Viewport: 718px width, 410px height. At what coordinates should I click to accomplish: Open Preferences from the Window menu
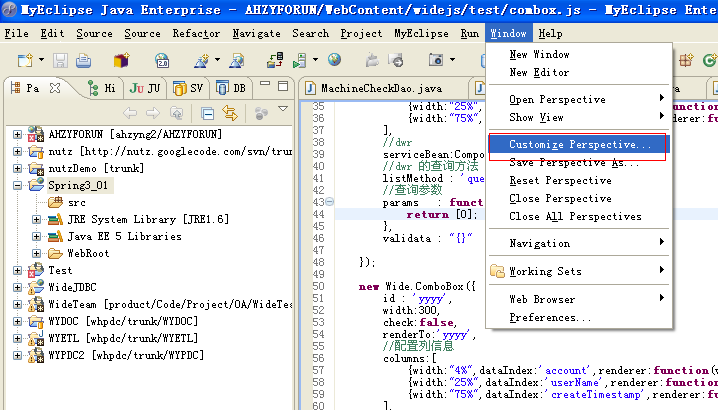pos(550,318)
